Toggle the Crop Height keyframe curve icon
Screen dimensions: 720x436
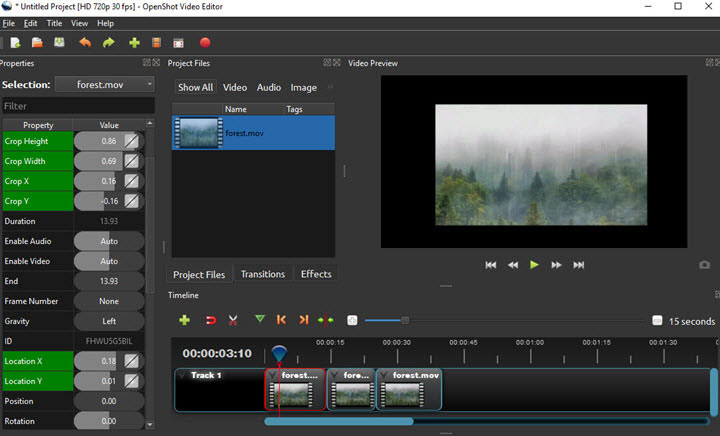(x=131, y=141)
